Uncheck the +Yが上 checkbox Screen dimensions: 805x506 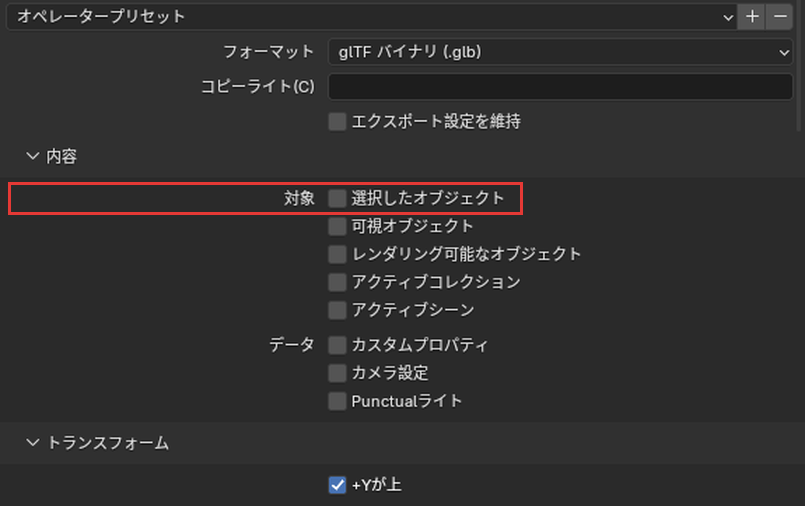click(337, 484)
